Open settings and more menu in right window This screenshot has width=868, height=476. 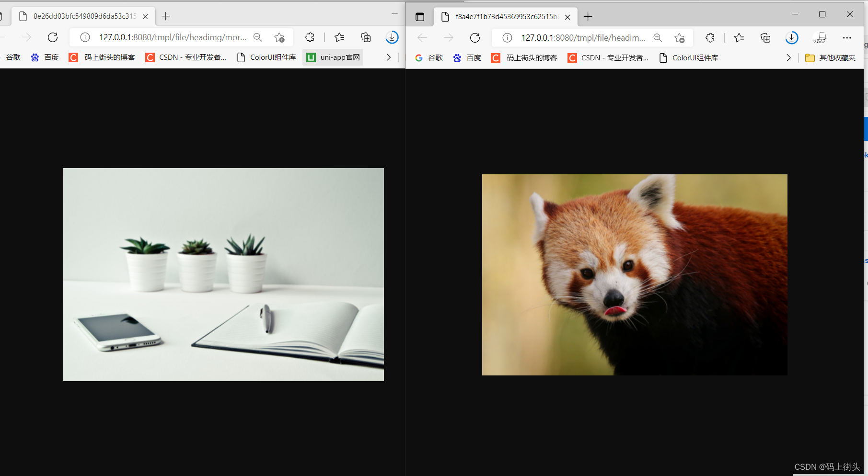[847, 38]
